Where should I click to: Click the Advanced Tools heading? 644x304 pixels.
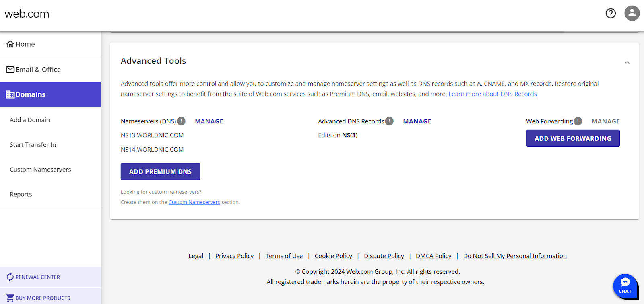153,61
